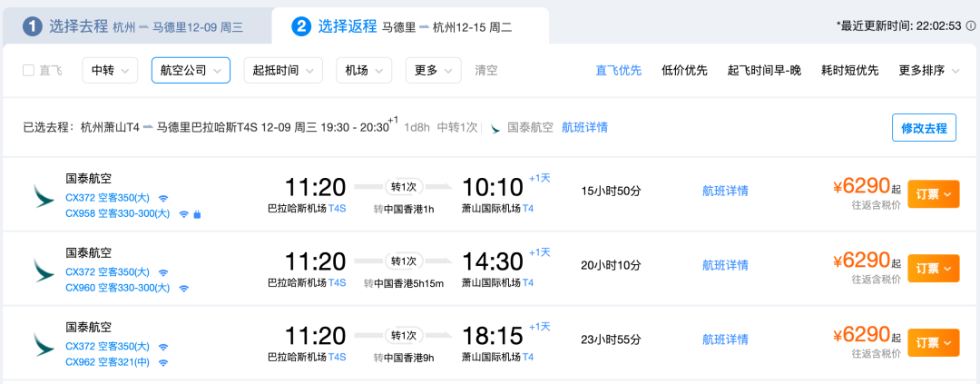Switch to 选择返程 tab

coord(410,27)
